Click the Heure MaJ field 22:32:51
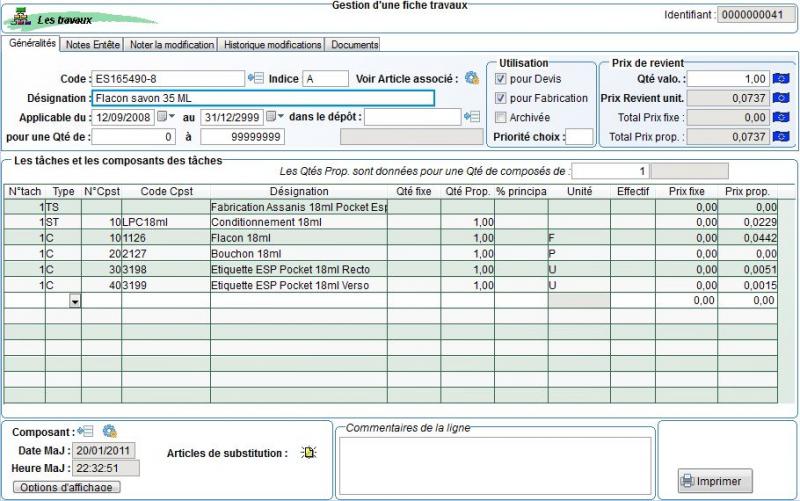 point(106,468)
